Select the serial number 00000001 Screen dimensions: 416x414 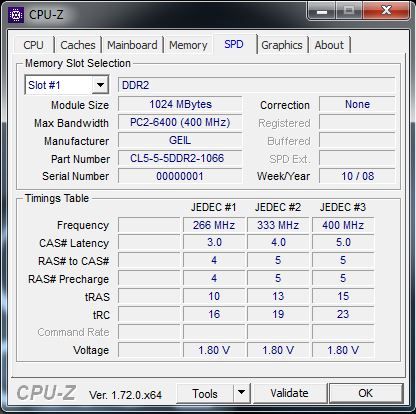click(x=180, y=176)
